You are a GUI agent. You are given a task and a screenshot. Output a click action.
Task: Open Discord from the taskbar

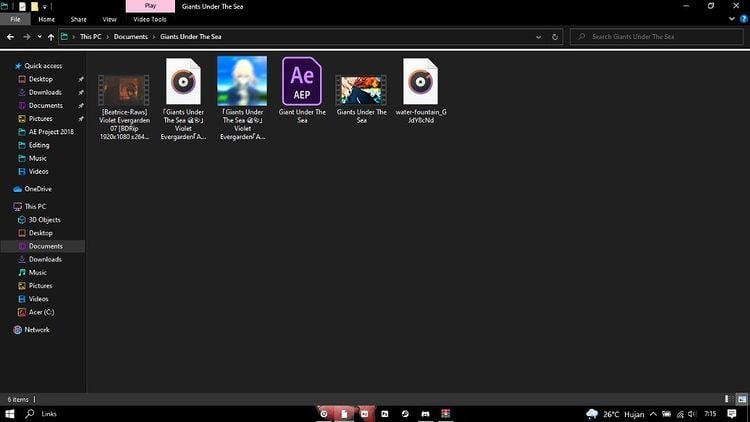coord(425,414)
